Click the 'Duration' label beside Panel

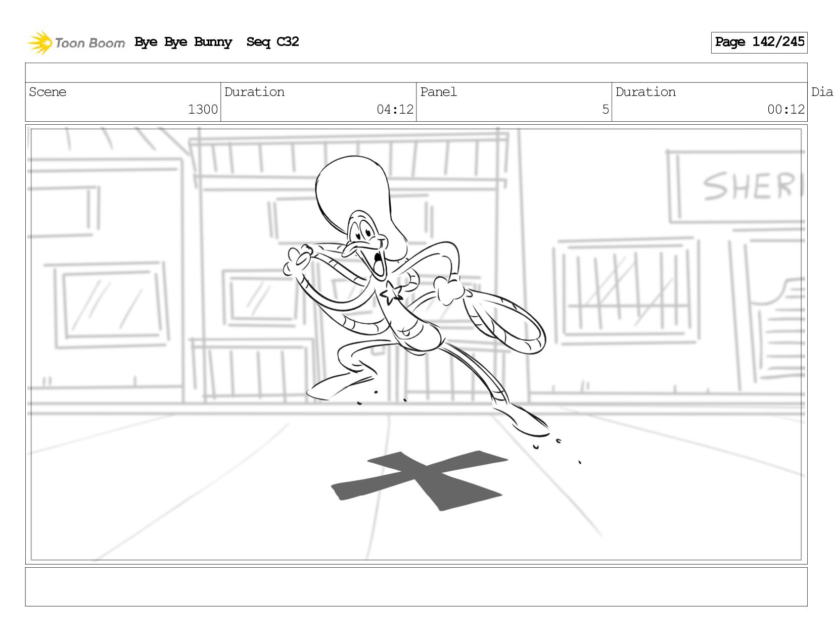click(x=645, y=92)
